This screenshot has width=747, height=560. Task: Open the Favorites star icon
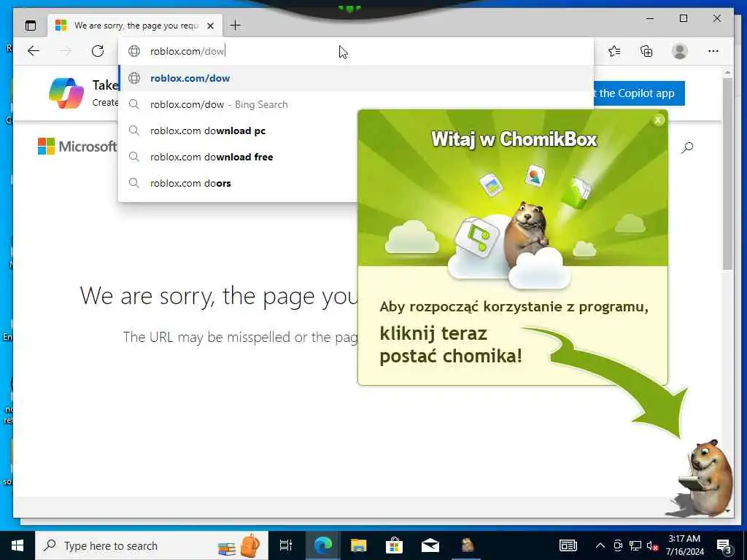coord(614,51)
